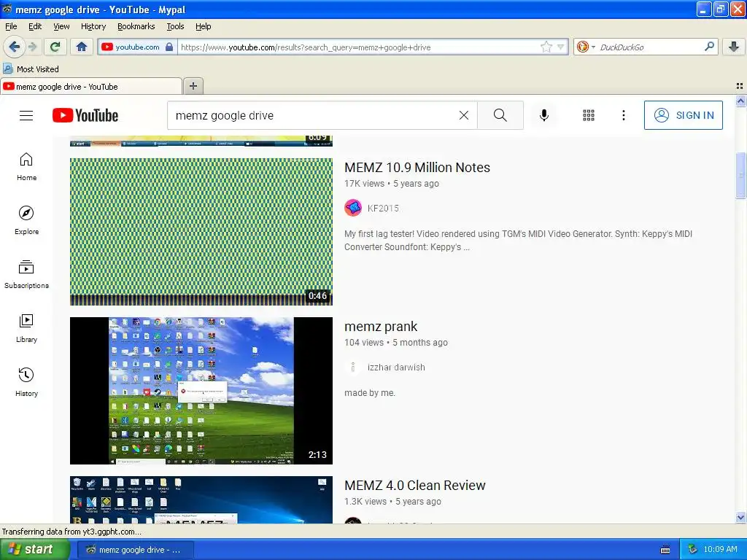Click the KF2015 channel avatar
The image size is (747, 560).
353,208
